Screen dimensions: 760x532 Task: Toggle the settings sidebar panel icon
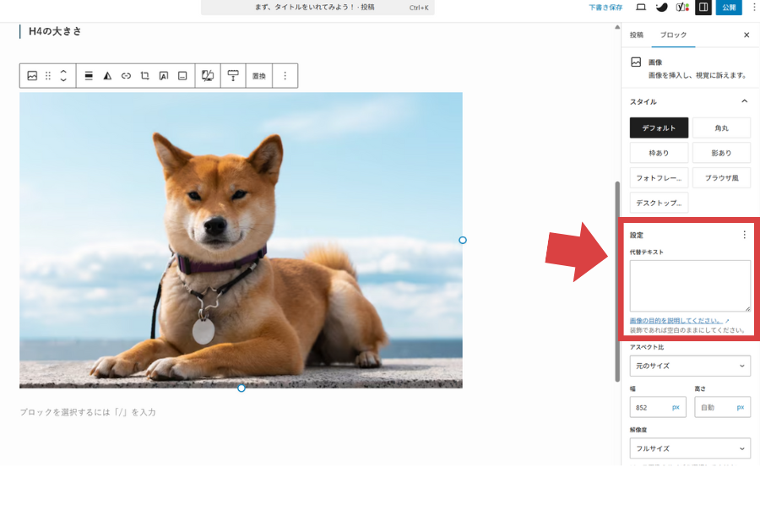[703, 8]
